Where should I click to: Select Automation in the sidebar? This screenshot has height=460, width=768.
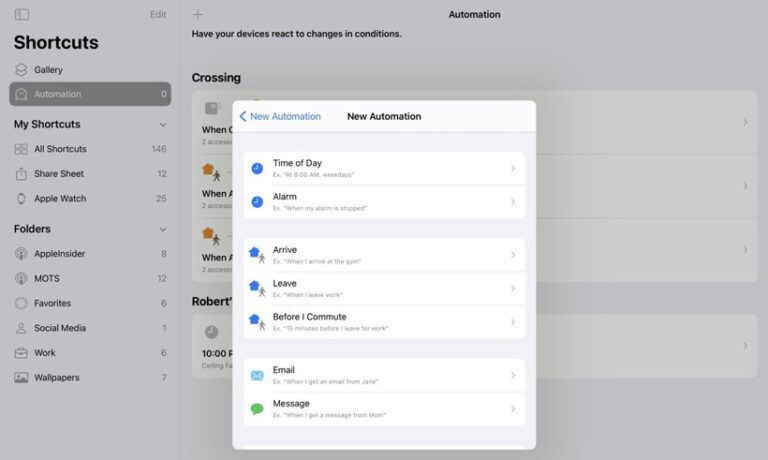90,94
